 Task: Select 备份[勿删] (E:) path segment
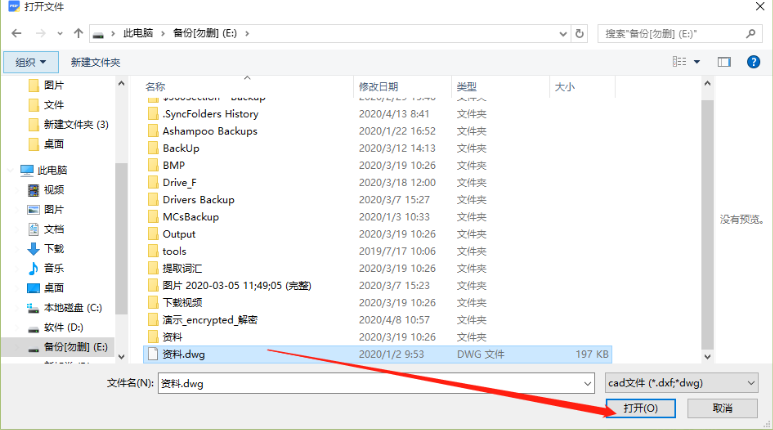click(x=205, y=33)
